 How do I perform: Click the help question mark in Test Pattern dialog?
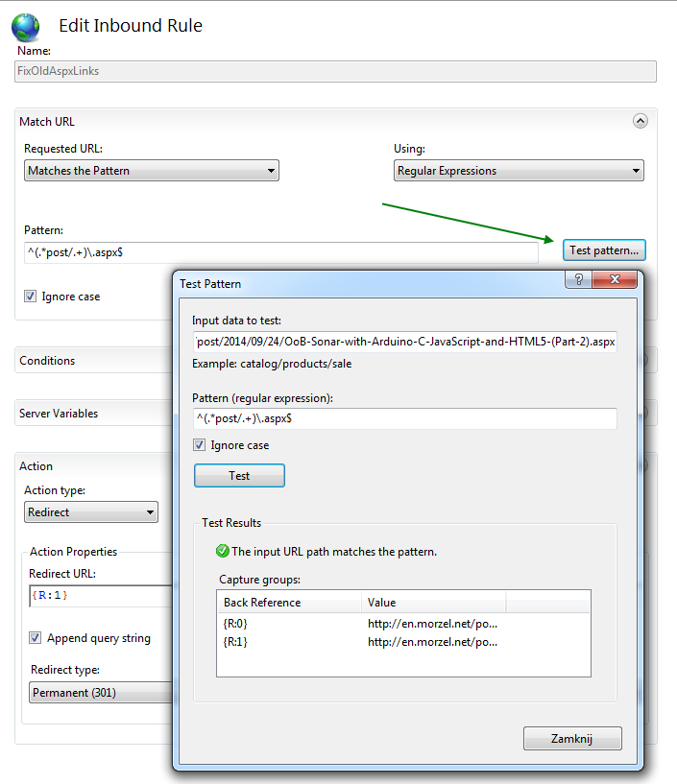coord(579,280)
